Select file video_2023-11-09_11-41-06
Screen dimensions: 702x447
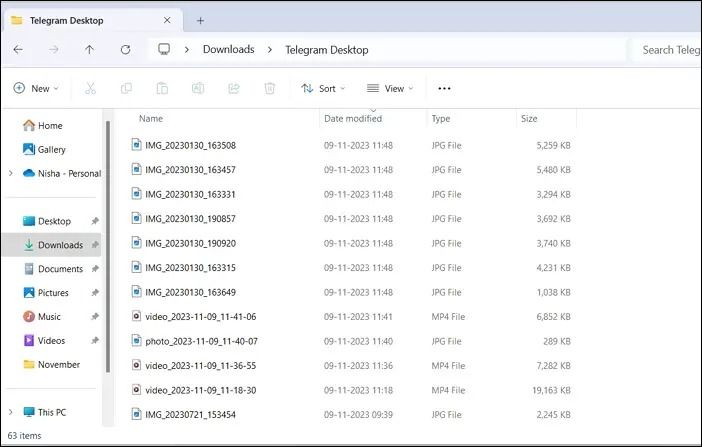point(200,316)
